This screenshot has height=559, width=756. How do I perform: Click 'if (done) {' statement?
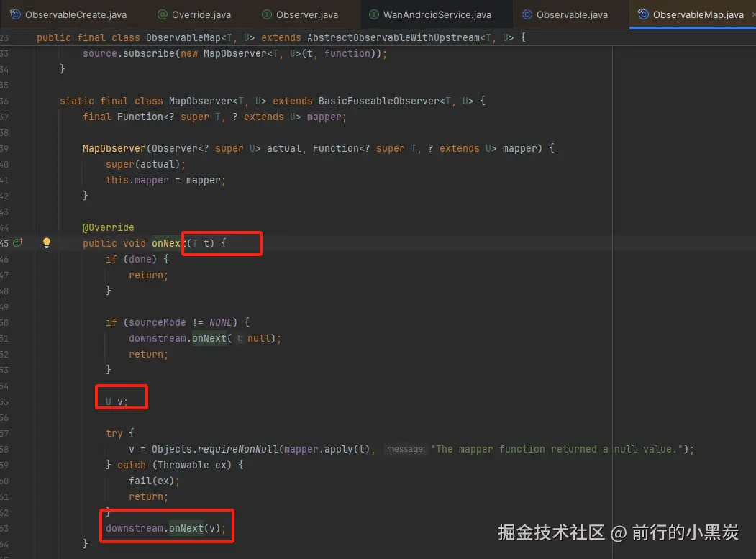(x=137, y=259)
